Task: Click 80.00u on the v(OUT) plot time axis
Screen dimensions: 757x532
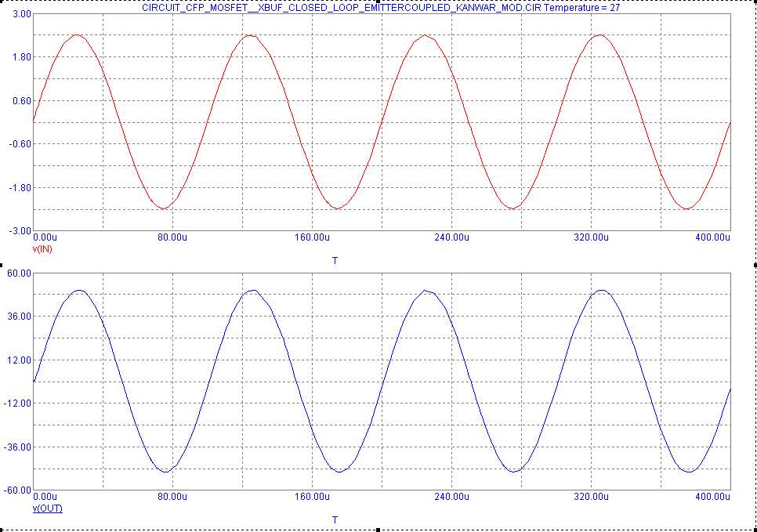Action: click(172, 497)
